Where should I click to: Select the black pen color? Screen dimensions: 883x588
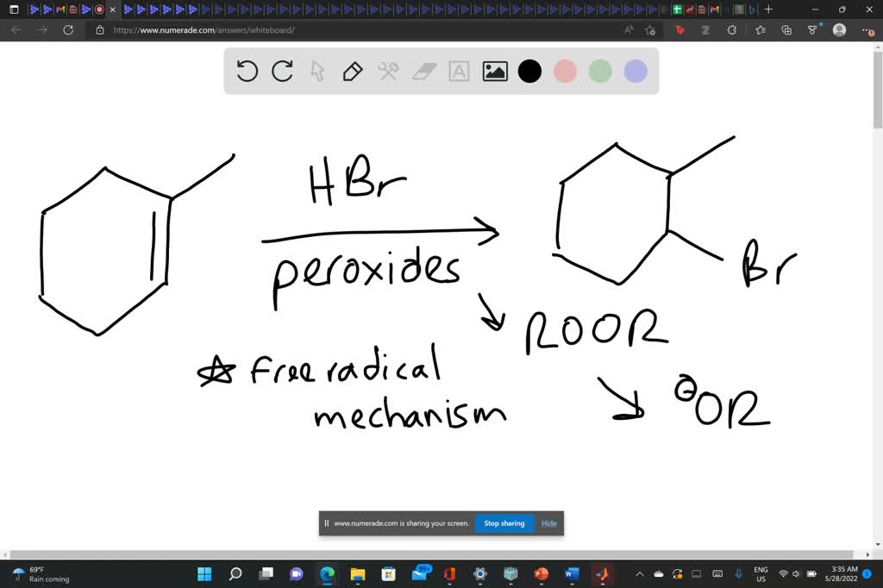tap(529, 72)
